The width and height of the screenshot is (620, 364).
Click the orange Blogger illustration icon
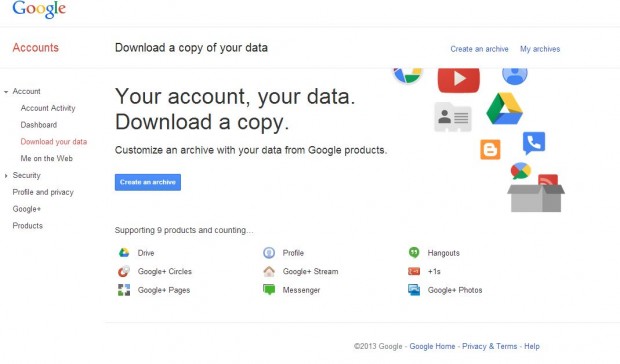(x=490, y=149)
